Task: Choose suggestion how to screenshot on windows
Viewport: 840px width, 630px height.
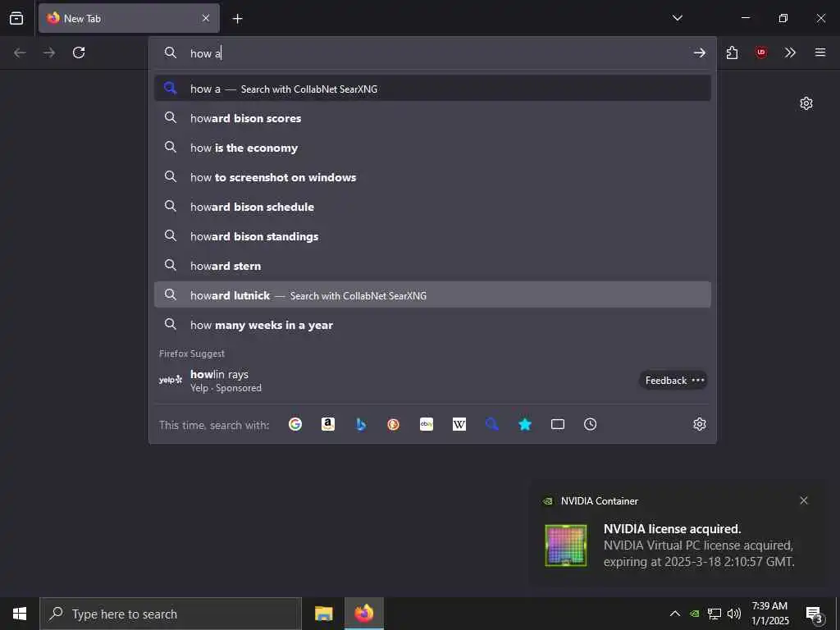Action: pyautogui.click(x=432, y=177)
